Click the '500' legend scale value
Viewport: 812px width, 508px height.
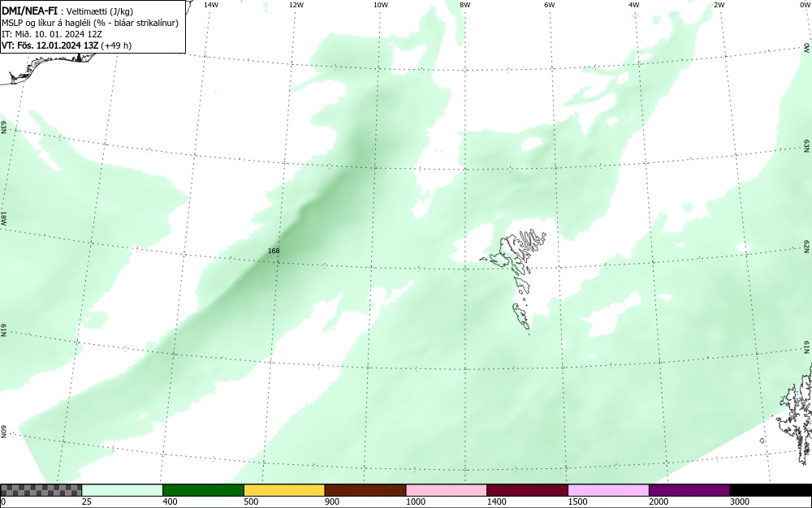click(251, 502)
